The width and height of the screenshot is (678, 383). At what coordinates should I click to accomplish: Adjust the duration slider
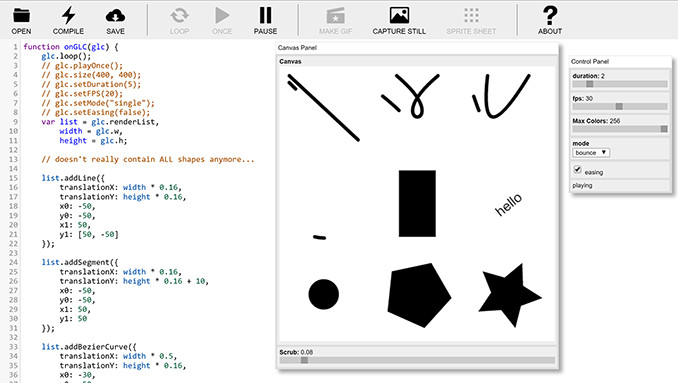tap(620, 84)
